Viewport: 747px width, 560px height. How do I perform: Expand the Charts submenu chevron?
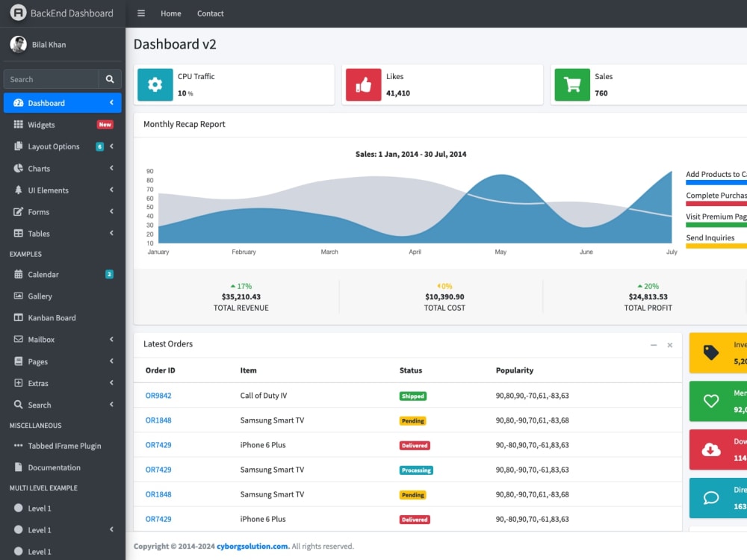coord(111,167)
